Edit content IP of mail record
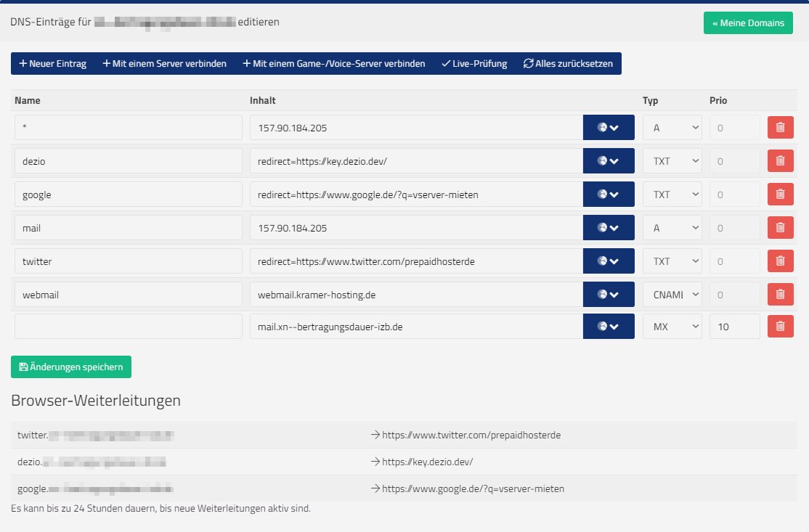This screenshot has height=532, width=809. coord(416,228)
